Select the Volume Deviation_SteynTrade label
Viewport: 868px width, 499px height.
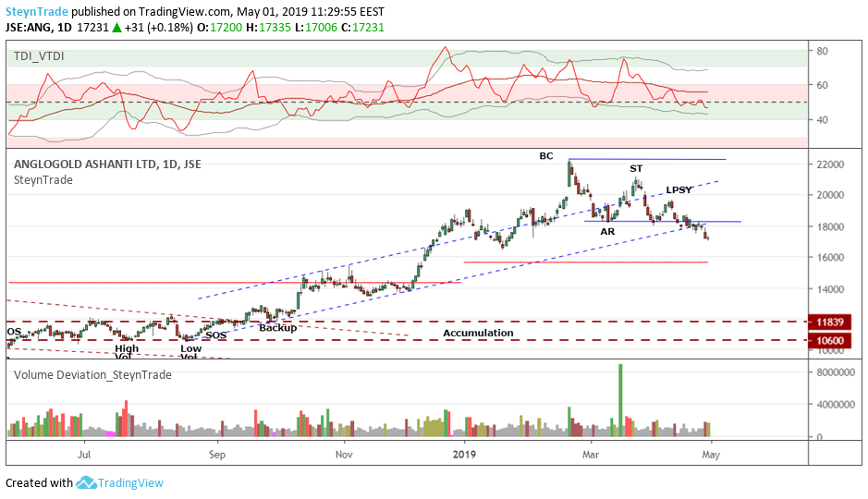coord(92,375)
